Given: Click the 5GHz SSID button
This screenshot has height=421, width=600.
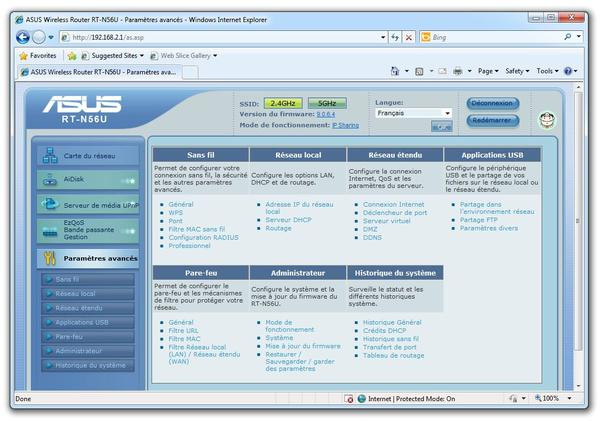Looking at the screenshot, I should (327, 103).
